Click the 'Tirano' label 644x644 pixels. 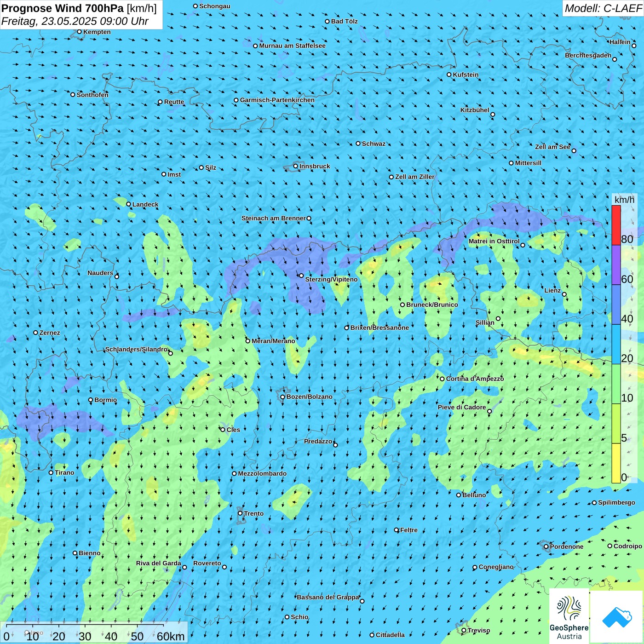coord(64,472)
